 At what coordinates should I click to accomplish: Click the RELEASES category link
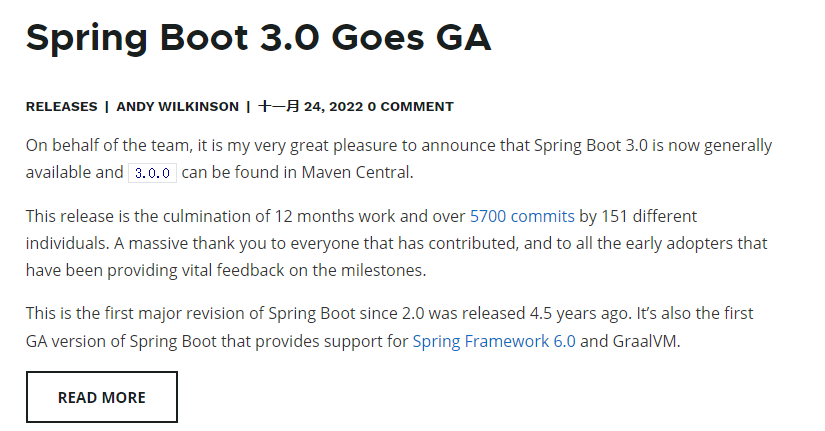pyautogui.click(x=62, y=107)
